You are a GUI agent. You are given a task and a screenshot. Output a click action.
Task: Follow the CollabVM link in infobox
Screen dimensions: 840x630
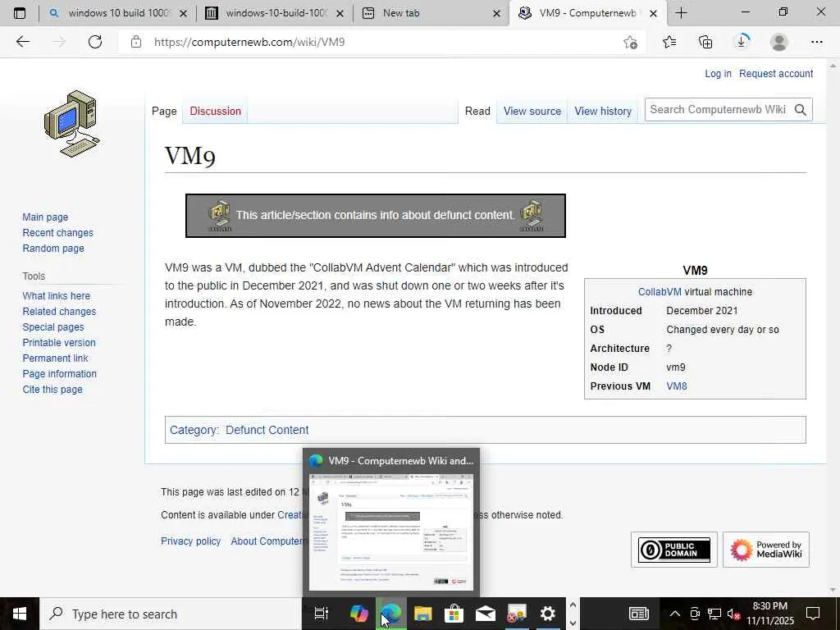(x=660, y=292)
